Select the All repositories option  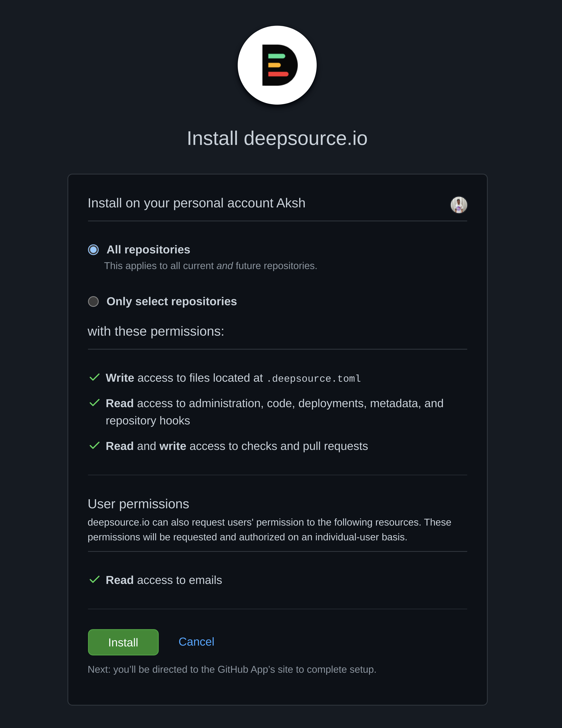pyautogui.click(x=93, y=249)
